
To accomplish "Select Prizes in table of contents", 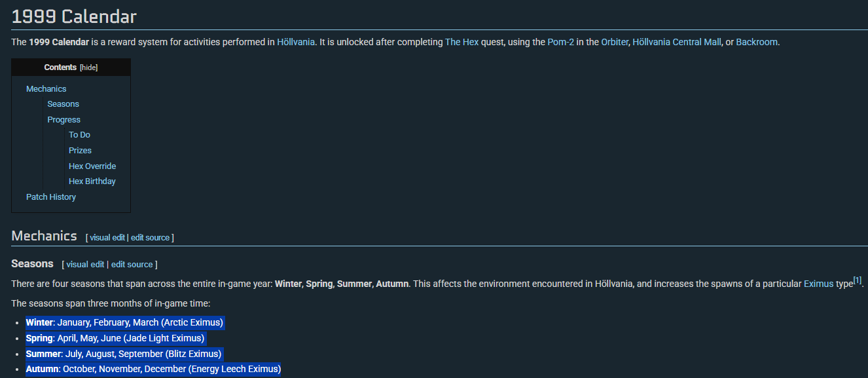I will pyautogui.click(x=80, y=151).
